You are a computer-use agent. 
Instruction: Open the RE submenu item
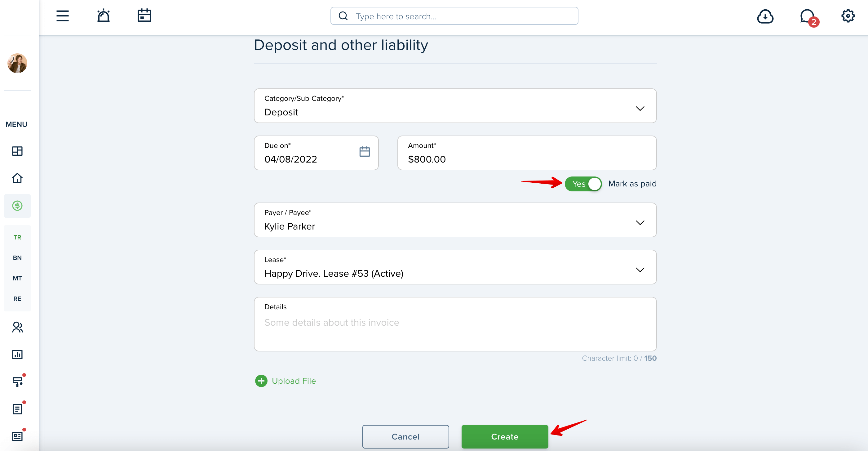(x=17, y=299)
